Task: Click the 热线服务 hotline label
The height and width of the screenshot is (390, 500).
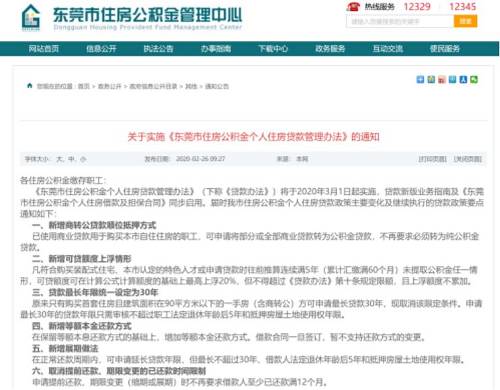Action: [x=380, y=6]
